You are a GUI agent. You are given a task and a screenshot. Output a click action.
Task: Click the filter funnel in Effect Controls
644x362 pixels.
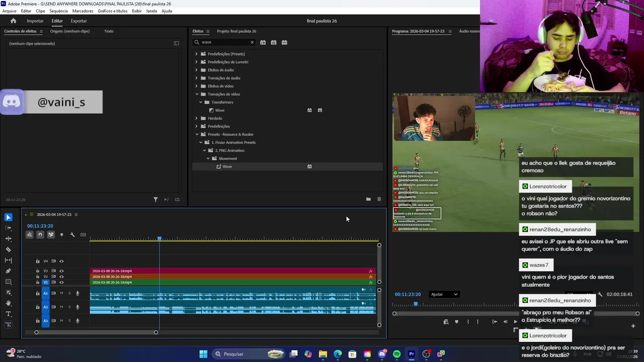tap(155, 200)
